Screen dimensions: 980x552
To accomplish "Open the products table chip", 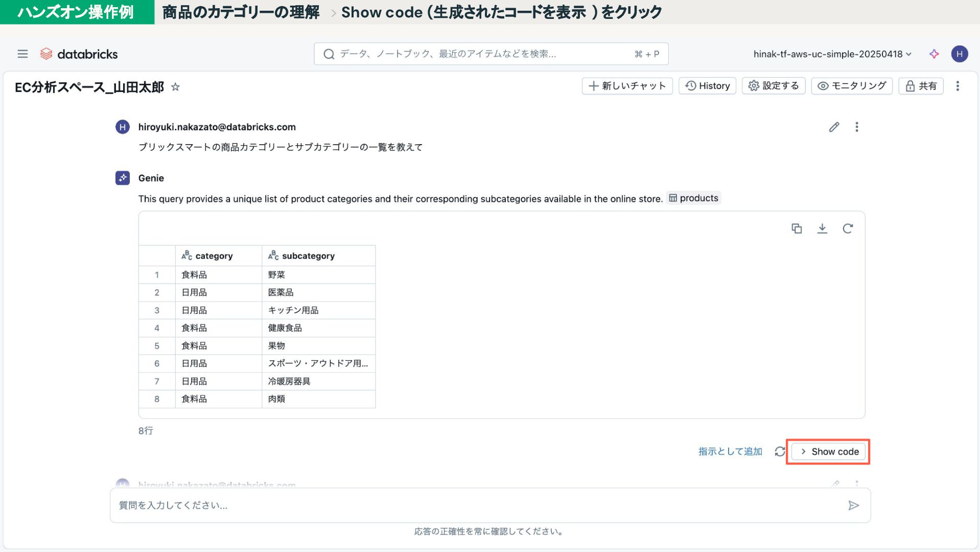I will pyautogui.click(x=693, y=198).
